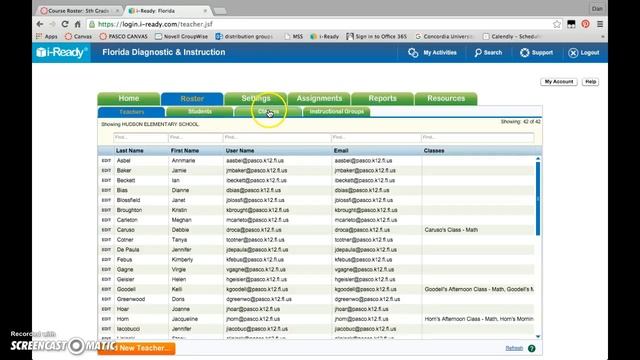Open the Chrome hamburger menu
This screenshot has width=640, height=360.
coord(600,24)
